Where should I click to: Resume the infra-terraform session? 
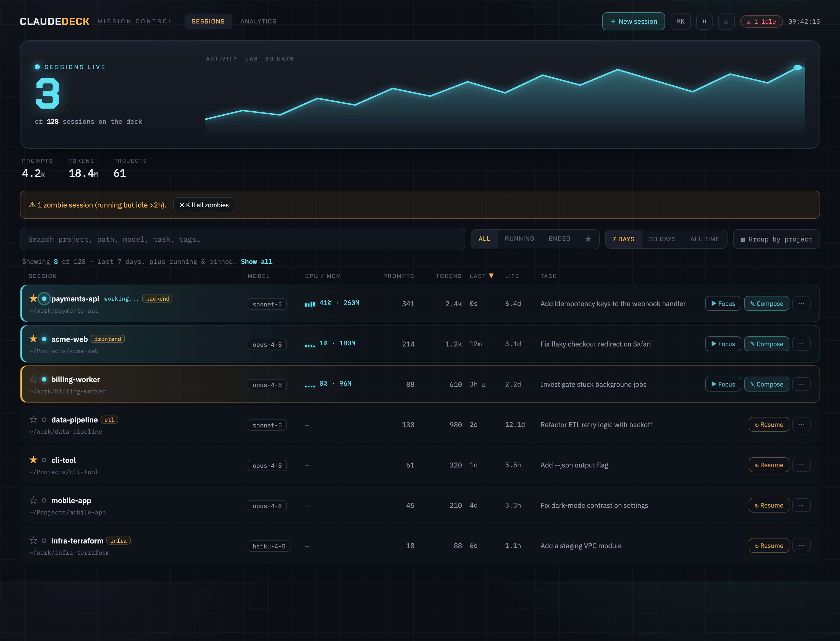coord(769,546)
